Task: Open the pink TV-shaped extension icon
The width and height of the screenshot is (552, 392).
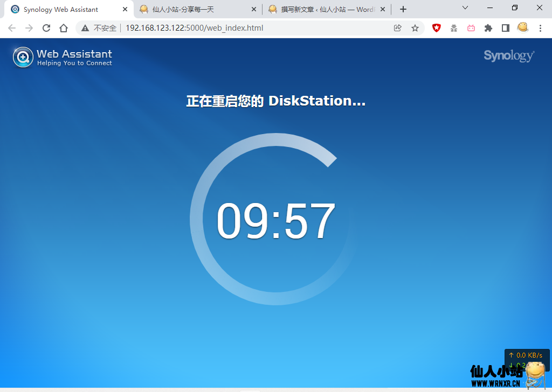Action: pyautogui.click(x=471, y=28)
